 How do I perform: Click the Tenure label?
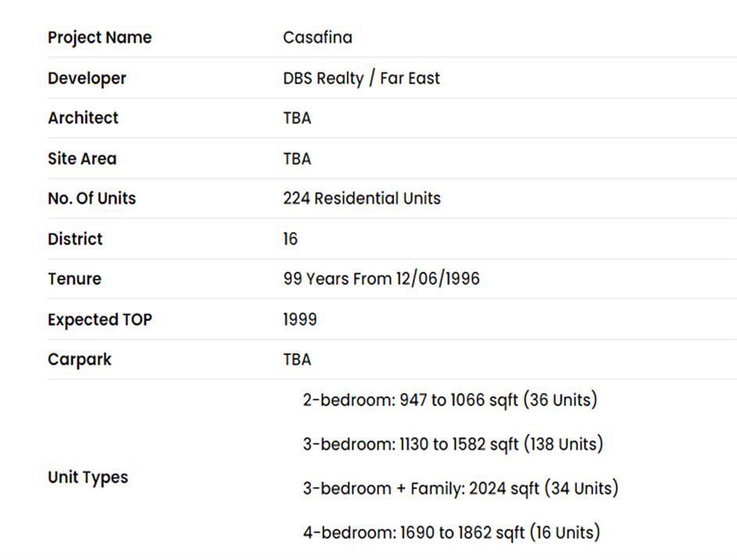pos(74,279)
